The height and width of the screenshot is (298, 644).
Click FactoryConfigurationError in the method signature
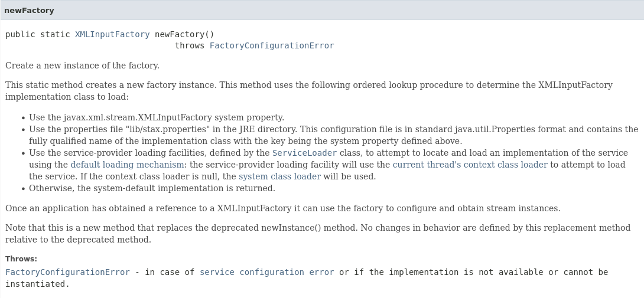[x=272, y=45]
